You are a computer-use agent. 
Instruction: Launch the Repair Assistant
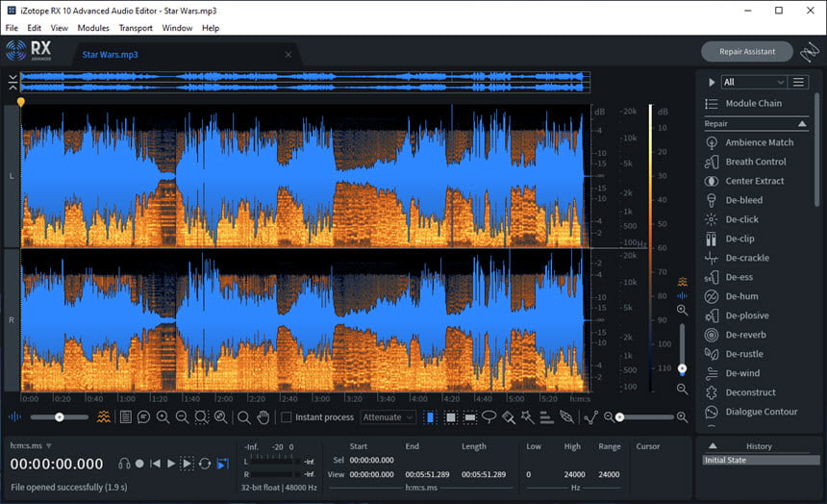tap(747, 52)
